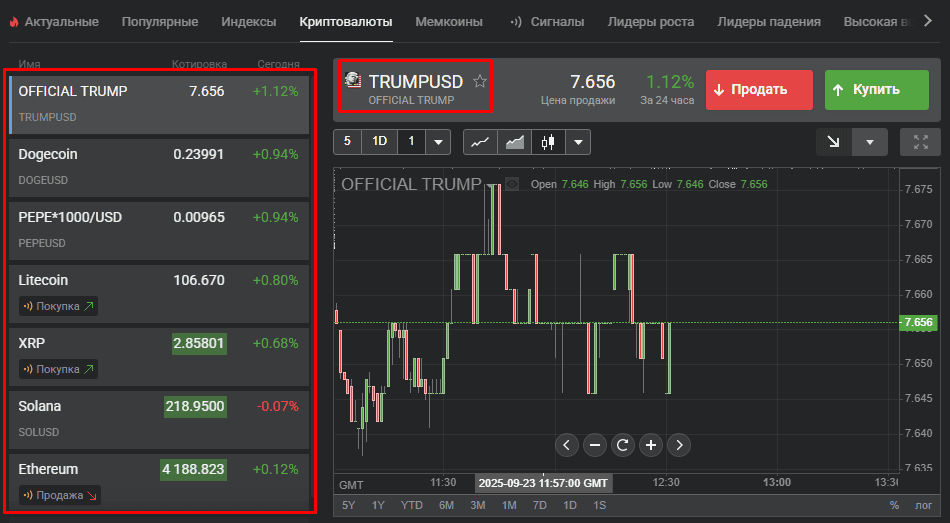Click the red Продать sell button

(759, 90)
